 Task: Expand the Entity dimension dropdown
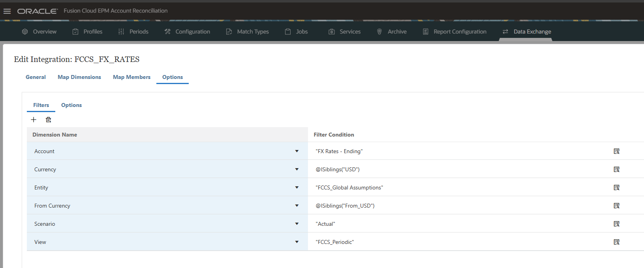point(297,187)
